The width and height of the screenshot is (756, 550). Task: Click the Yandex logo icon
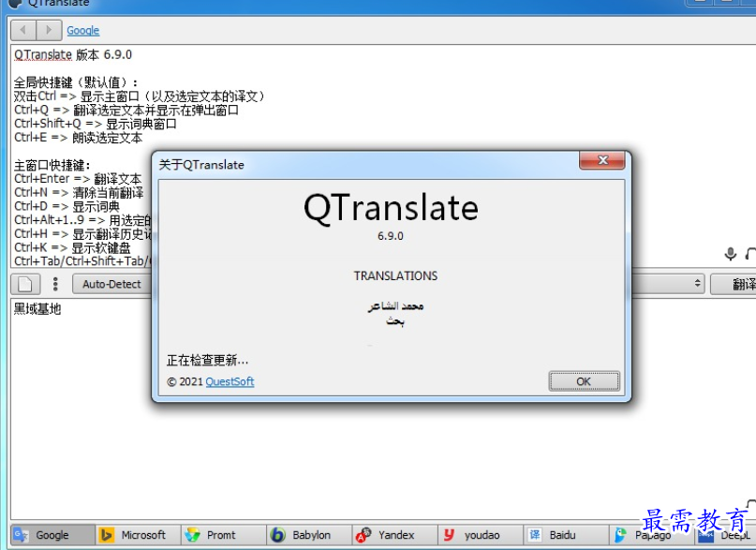(363, 535)
